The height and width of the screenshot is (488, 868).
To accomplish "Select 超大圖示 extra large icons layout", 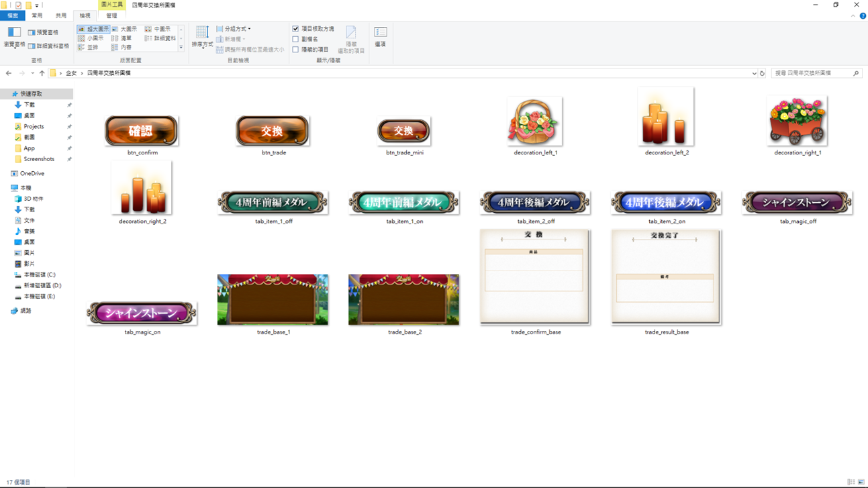I will point(93,30).
